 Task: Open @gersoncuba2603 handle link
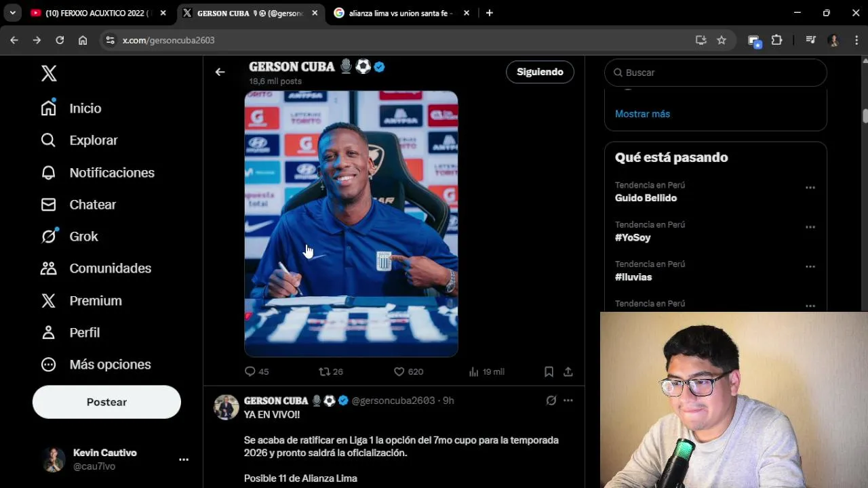pyautogui.click(x=393, y=401)
